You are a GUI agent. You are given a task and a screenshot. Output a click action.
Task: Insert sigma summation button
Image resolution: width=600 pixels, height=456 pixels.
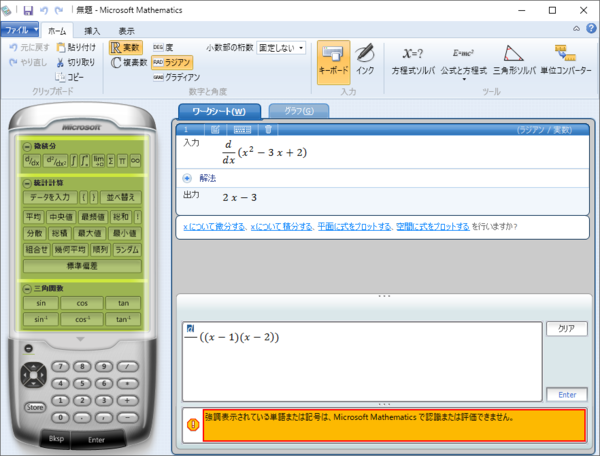[111, 161]
